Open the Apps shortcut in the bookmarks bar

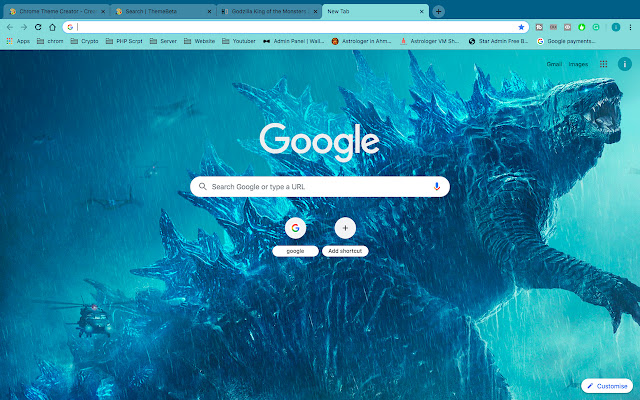pos(18,41)
